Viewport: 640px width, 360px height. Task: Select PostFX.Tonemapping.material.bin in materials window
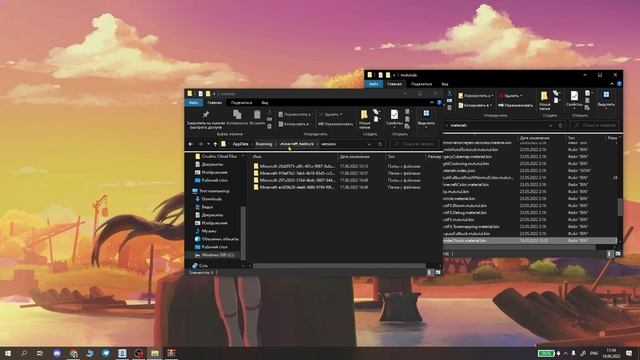[x=471, y=227]
